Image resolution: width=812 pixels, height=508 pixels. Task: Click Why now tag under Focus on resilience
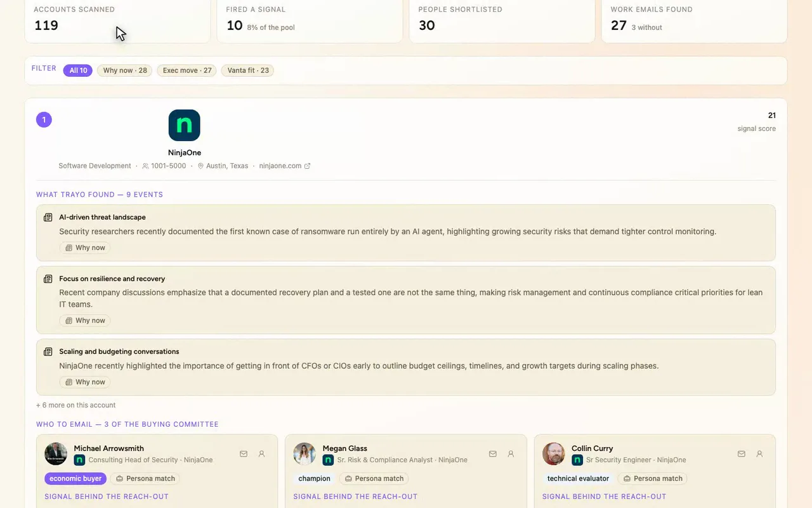(85, 321)
